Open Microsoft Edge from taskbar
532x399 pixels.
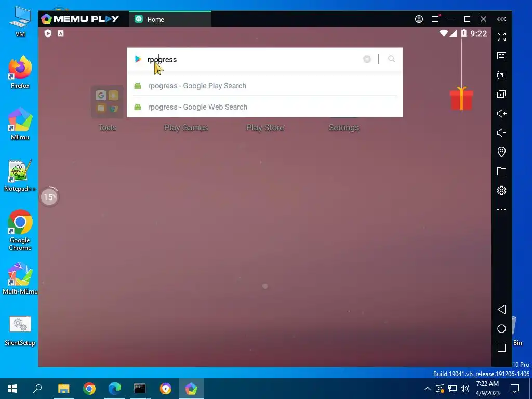click(115, 389)
